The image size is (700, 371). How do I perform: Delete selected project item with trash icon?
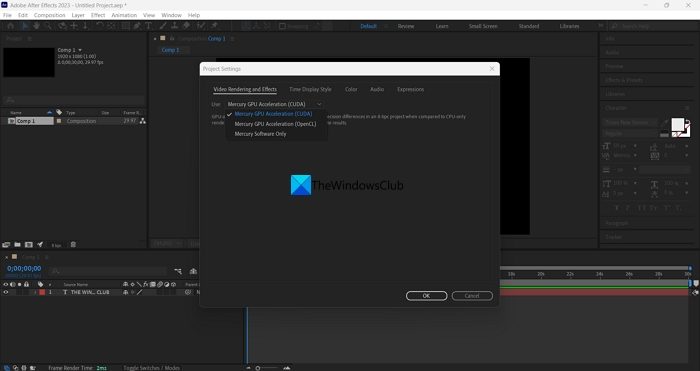tap(73, 245)
